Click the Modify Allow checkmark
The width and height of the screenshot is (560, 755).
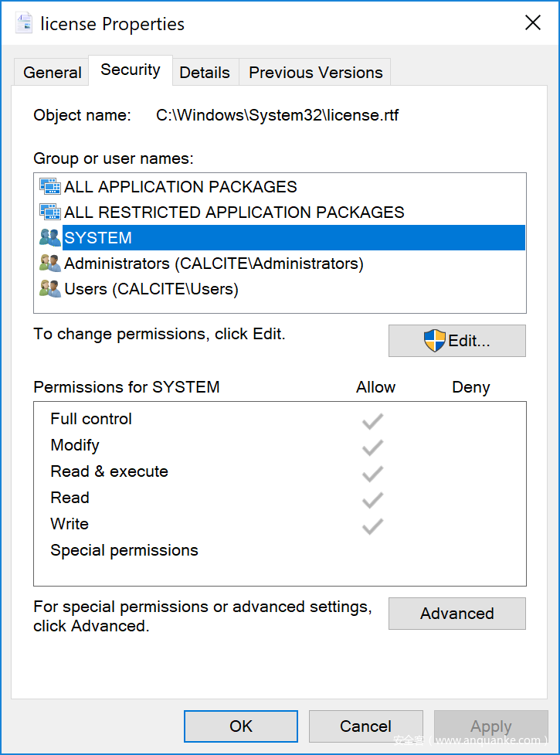[372, 447]
